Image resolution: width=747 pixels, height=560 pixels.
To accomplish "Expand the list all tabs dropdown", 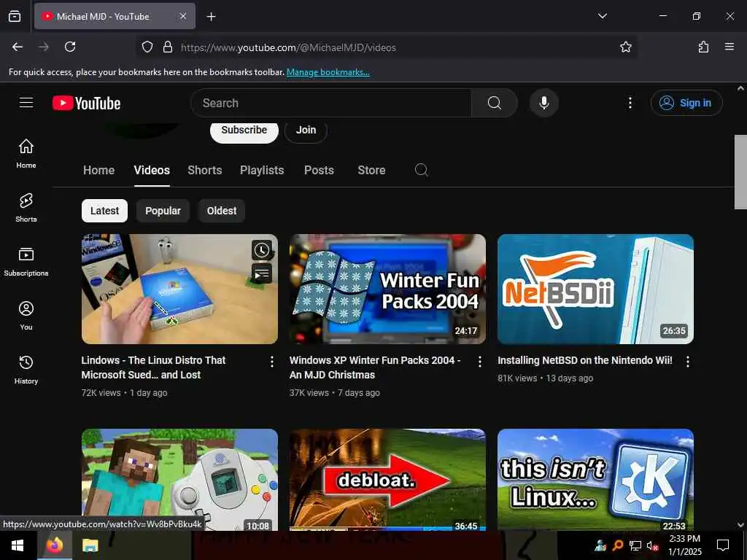I will pos(602,16).
